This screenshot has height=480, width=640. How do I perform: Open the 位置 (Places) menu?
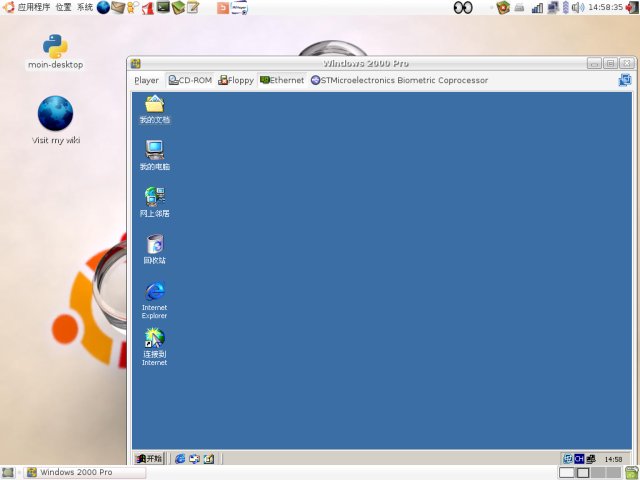point(63,7)
